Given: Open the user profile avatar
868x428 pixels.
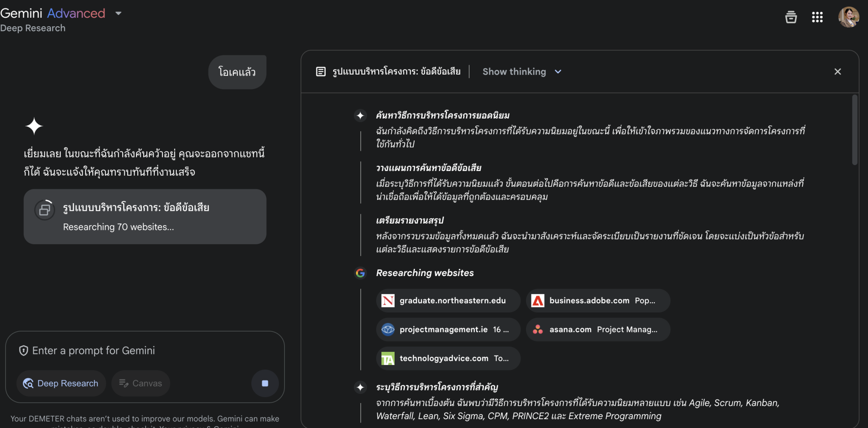Looking at the screenshot, I should coord(849,17).
